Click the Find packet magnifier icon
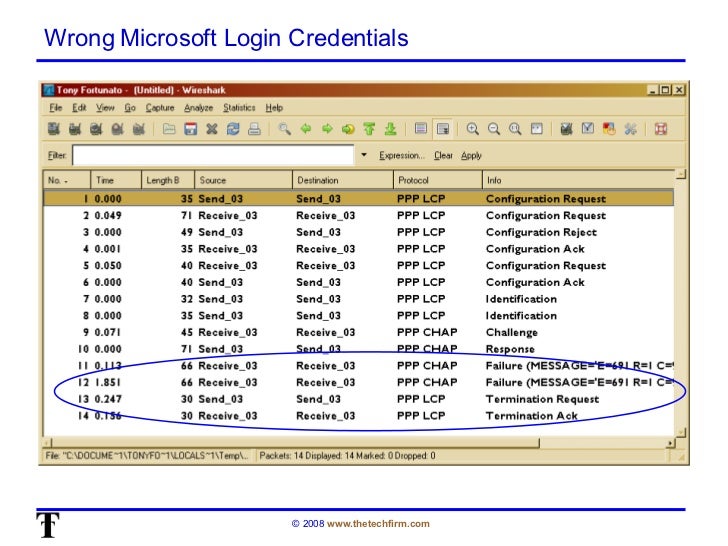 click(x=284, y=129)
